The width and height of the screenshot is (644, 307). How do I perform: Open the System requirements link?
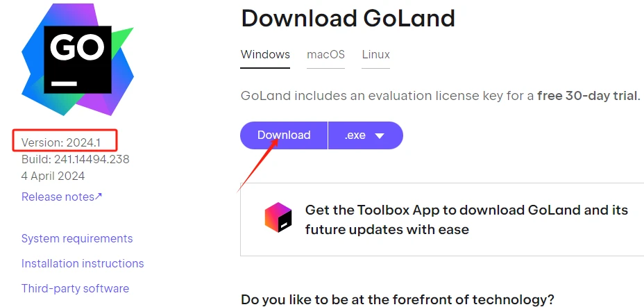[x=77, y=238]
